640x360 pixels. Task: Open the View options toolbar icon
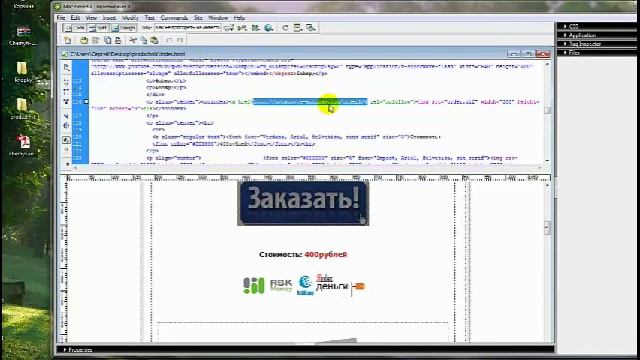298,28
